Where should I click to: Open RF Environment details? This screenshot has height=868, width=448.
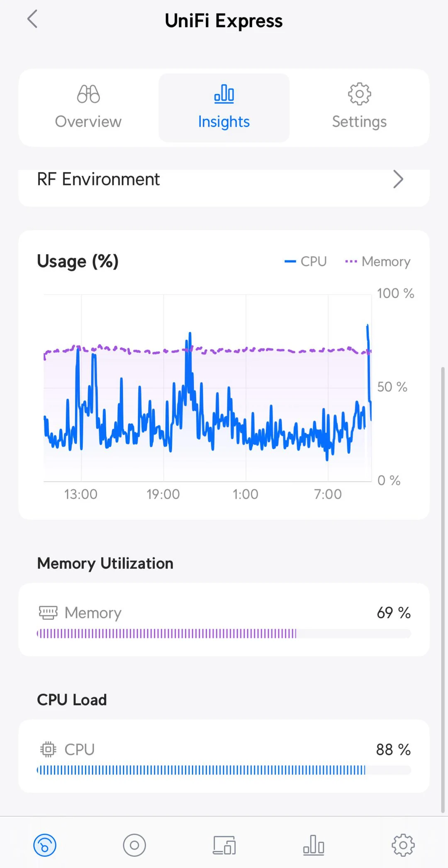224,179
